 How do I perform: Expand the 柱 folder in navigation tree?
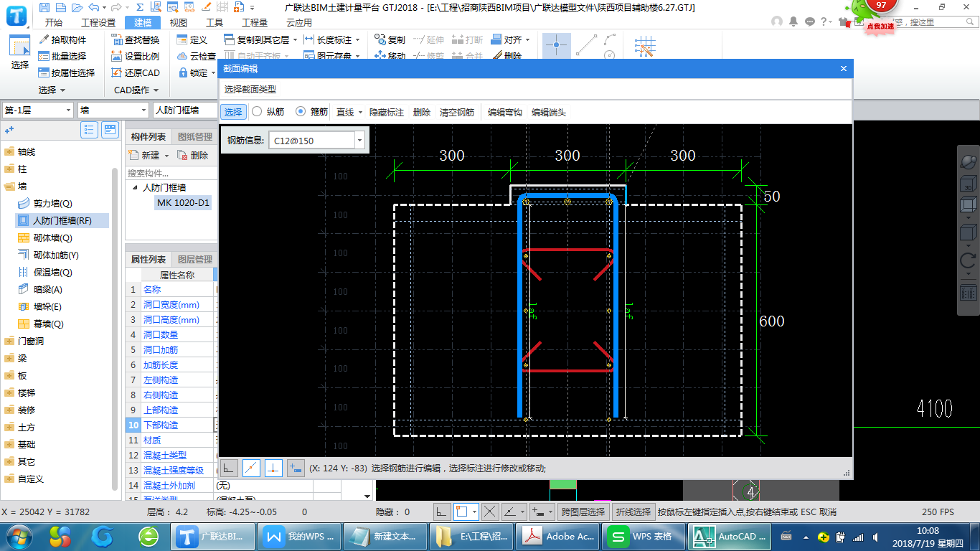[x=9, y=169]
